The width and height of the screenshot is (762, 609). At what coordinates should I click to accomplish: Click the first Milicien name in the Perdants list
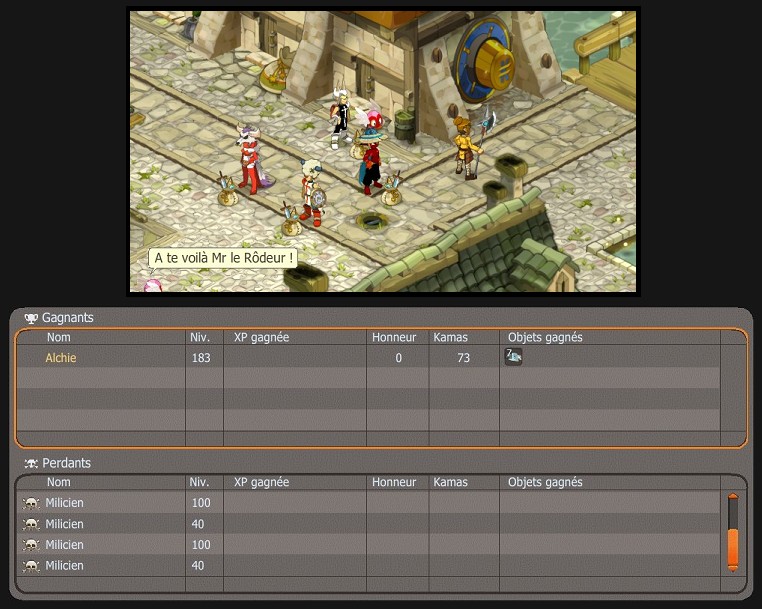pyautogui.click(x=64, y=503)
